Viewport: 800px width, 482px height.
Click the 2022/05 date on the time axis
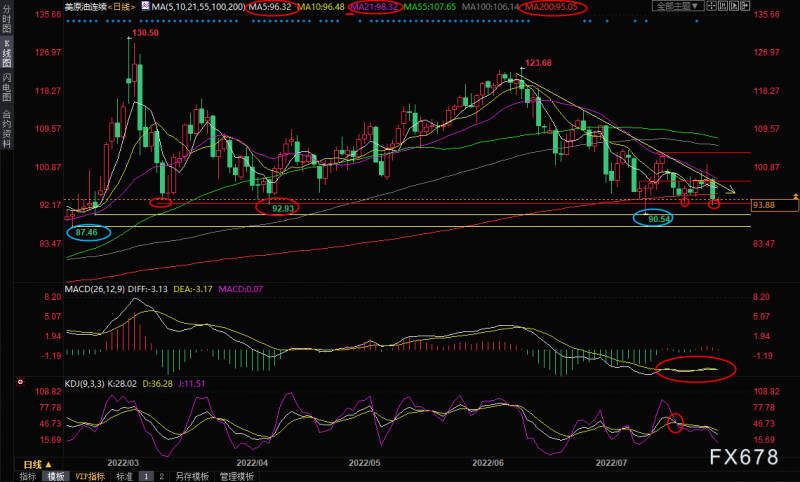[364, 463]
